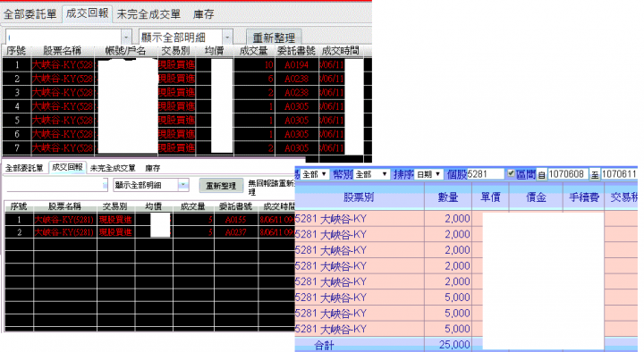Select quantity 10 cell in A0194 row
This screenshot has width=644, height=352.
pos(254,65)
